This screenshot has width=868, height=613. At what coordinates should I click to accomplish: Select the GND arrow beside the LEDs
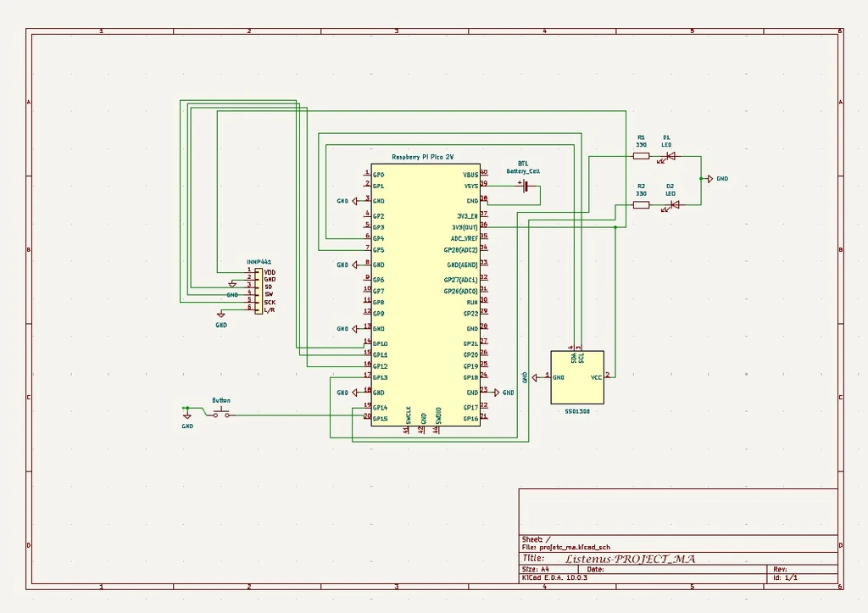710,179
